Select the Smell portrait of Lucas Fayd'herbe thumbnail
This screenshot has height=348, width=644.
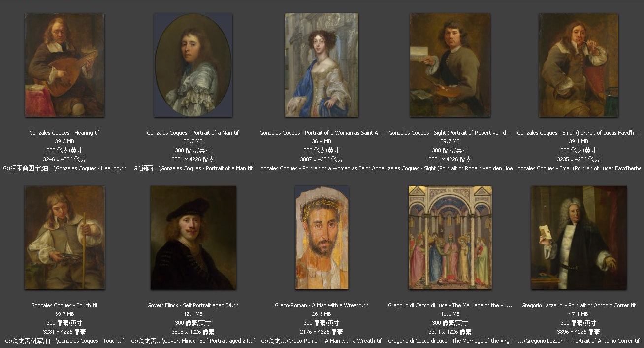579,65
